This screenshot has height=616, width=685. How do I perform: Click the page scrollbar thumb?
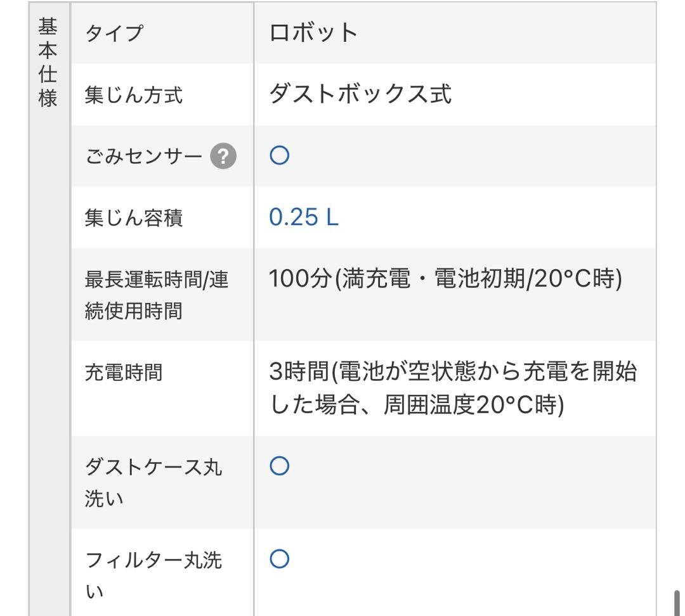pyautogui.click(x=677, y=602)
